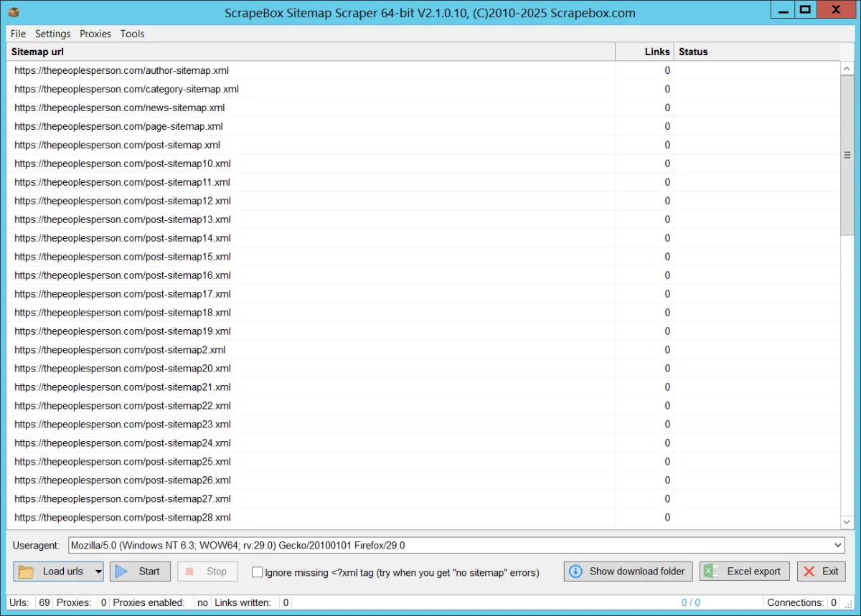The image size is (861, 616).
Task: Select the post-sitemap25.xml row
Action: tap(423, 462)
